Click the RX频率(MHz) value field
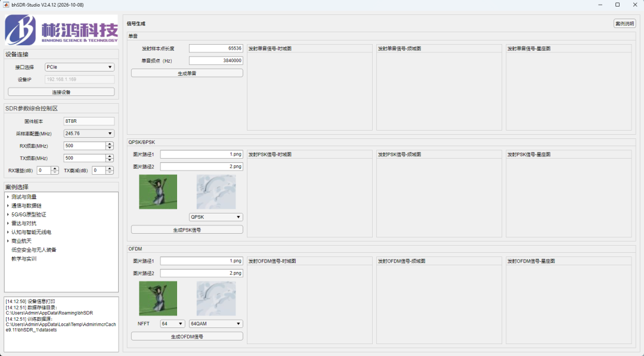 [85, 146]
